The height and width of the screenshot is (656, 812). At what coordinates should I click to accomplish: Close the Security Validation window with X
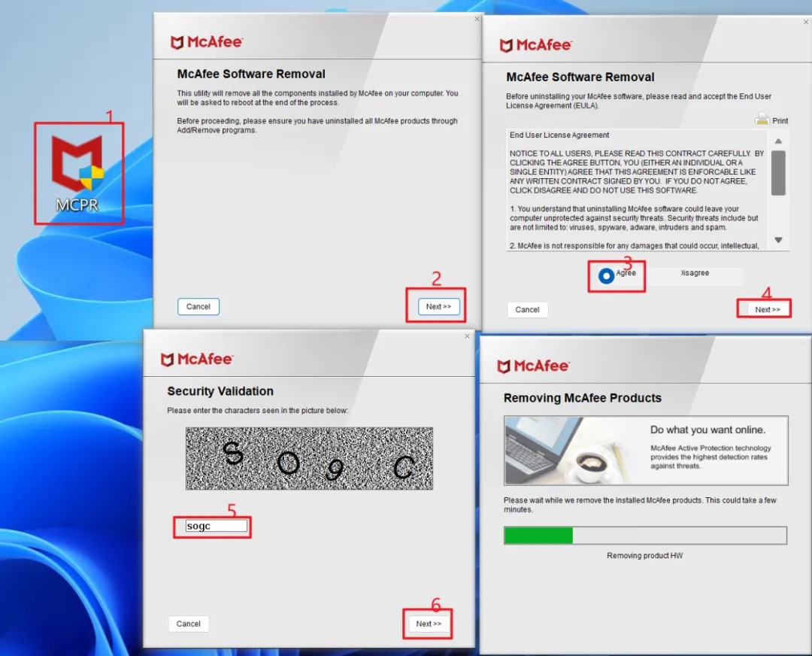(467, 336)
